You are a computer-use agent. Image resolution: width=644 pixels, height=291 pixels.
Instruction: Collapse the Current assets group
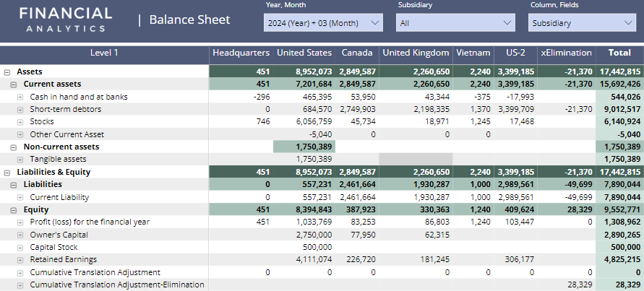click(x=13, y=84)
